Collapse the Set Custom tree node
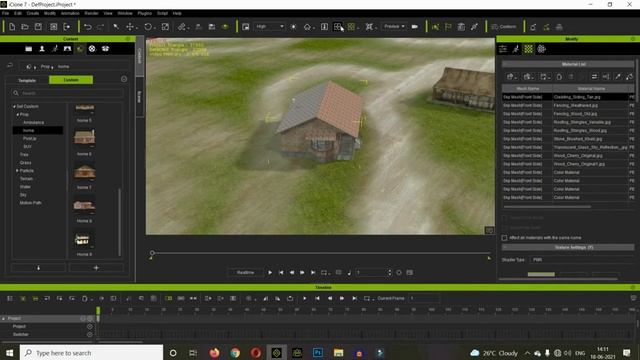 tap(14, 107)
